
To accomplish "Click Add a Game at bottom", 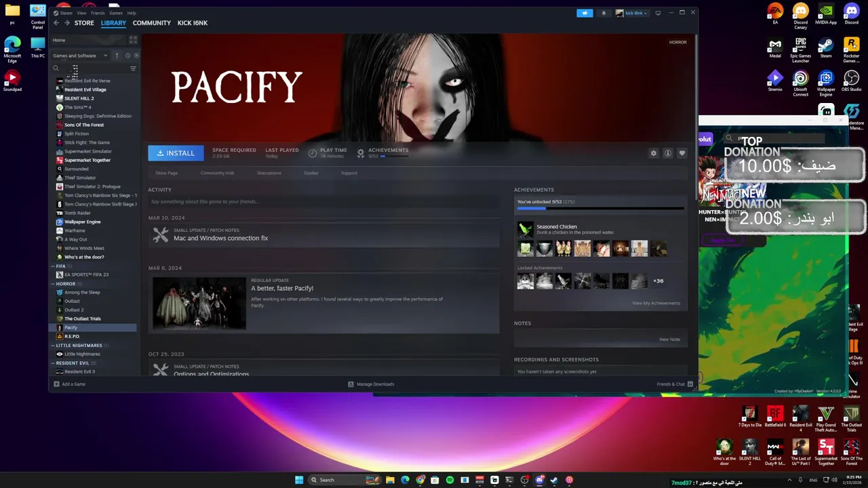I will [69, 384].
